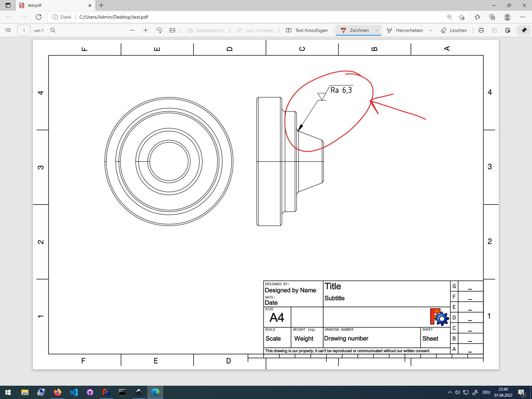Open the search within document icon

click(x=53, y=30)
